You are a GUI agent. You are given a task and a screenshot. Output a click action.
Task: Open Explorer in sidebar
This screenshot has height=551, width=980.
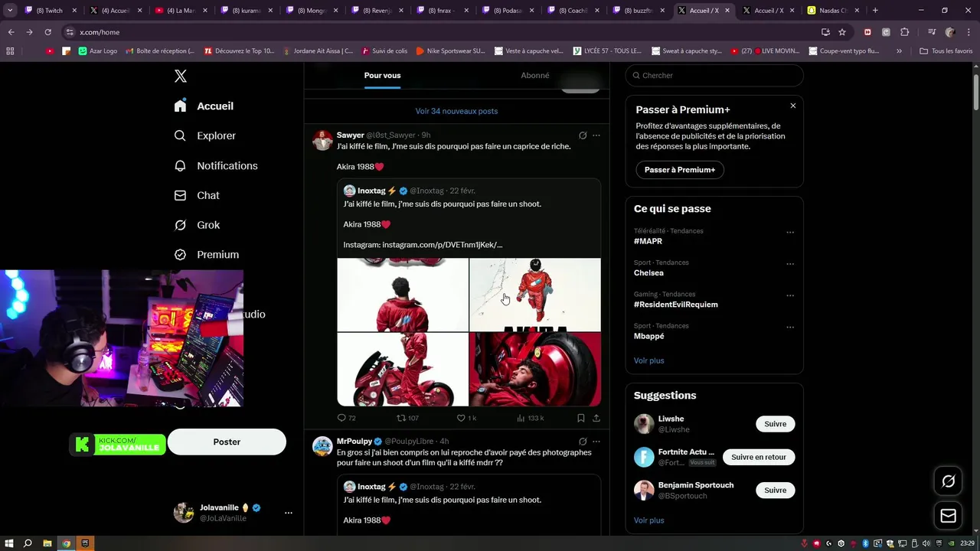point(205,135)
